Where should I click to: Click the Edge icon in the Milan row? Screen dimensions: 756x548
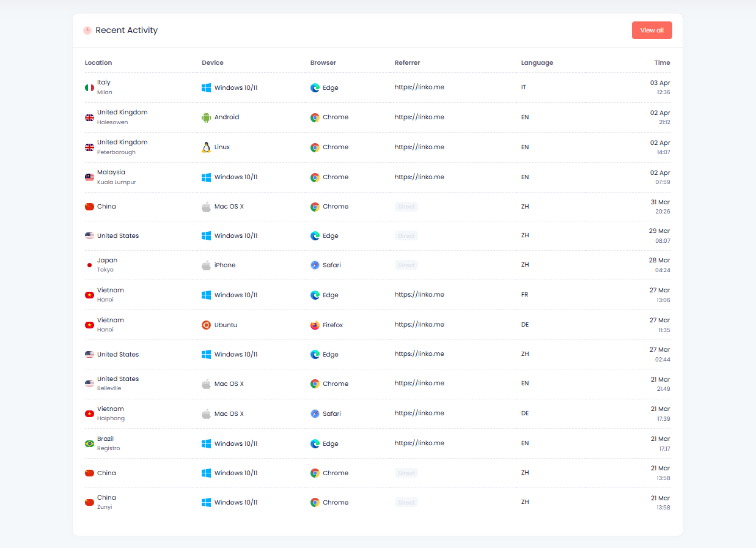click(x=314, y=87)
